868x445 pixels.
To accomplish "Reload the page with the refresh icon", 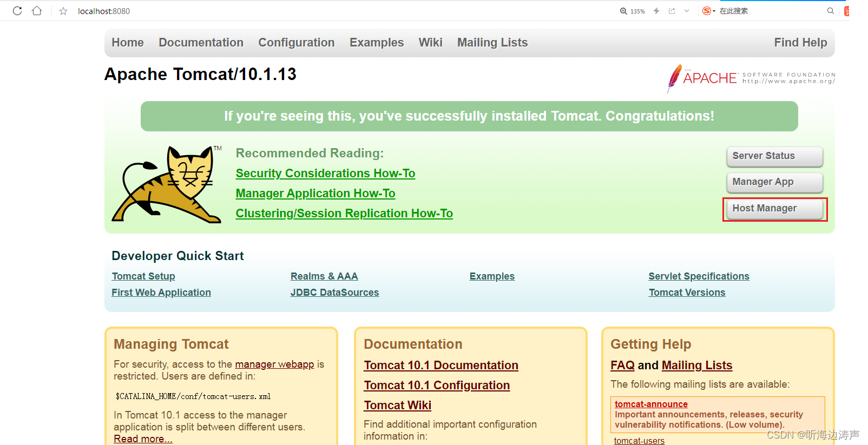I will point(17,11).
